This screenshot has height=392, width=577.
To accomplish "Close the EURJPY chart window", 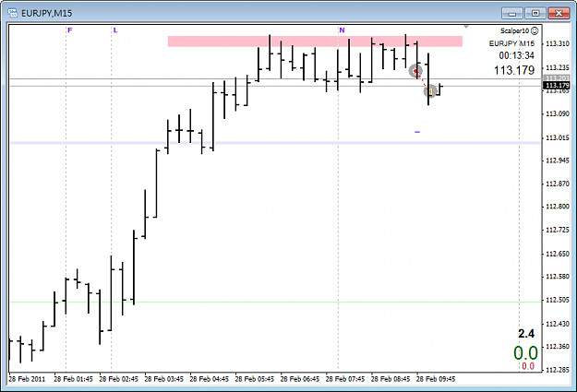I will (x=559, y=13).
